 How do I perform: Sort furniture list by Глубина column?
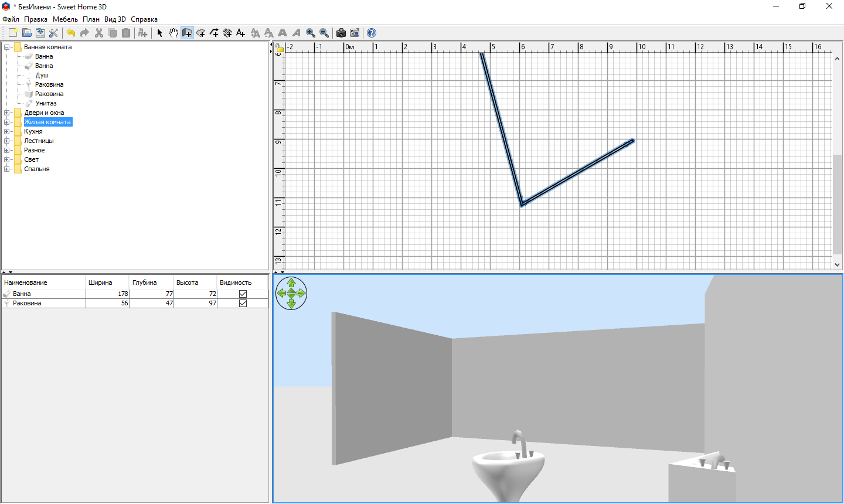click(x=151, y=282)
